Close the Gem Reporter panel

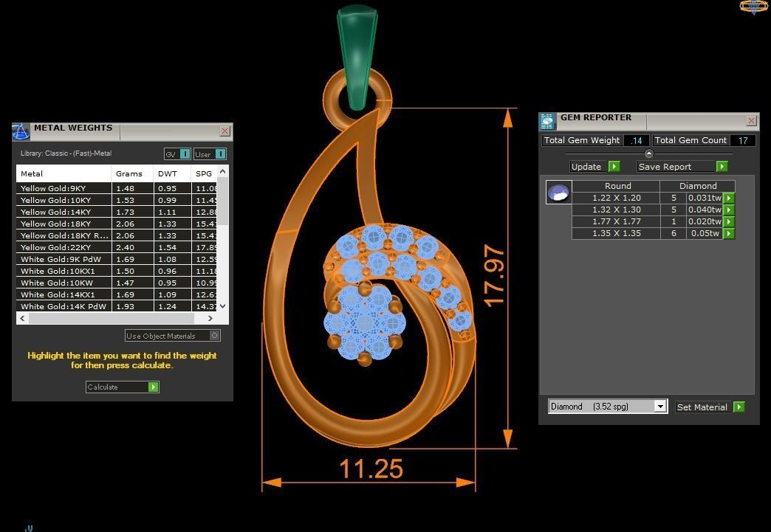[x=751, y=120]
